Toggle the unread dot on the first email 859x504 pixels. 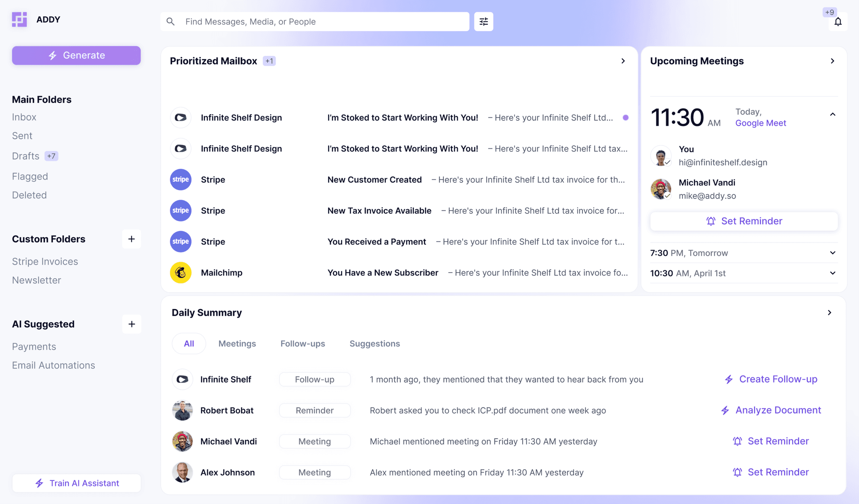point(625,118)
